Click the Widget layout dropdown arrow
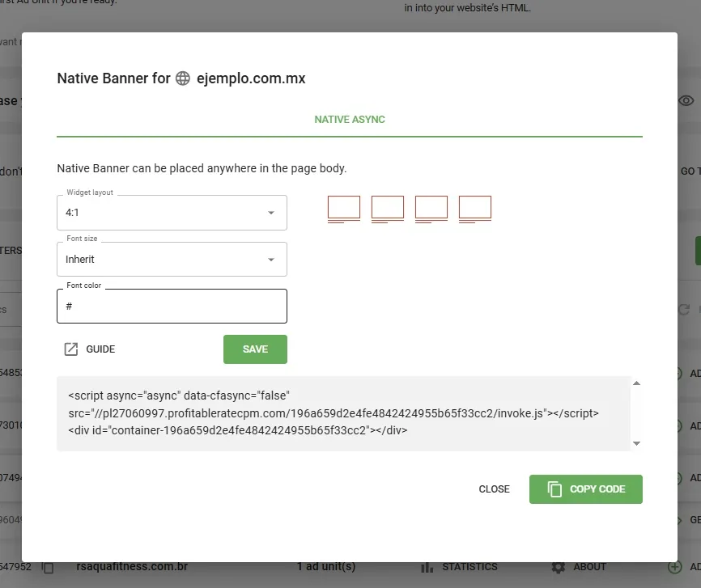The height and width of the screenshot is (588, 701). [271, 213]
